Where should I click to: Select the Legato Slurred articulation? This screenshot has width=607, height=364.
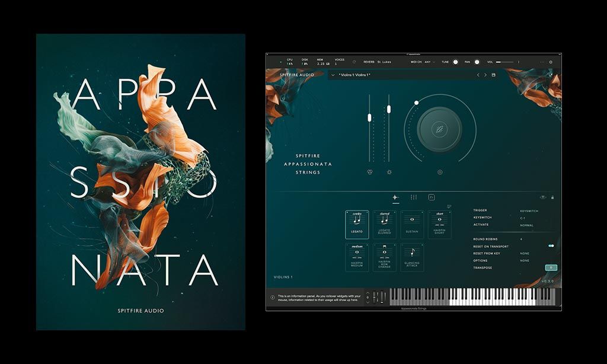[384, 225]
